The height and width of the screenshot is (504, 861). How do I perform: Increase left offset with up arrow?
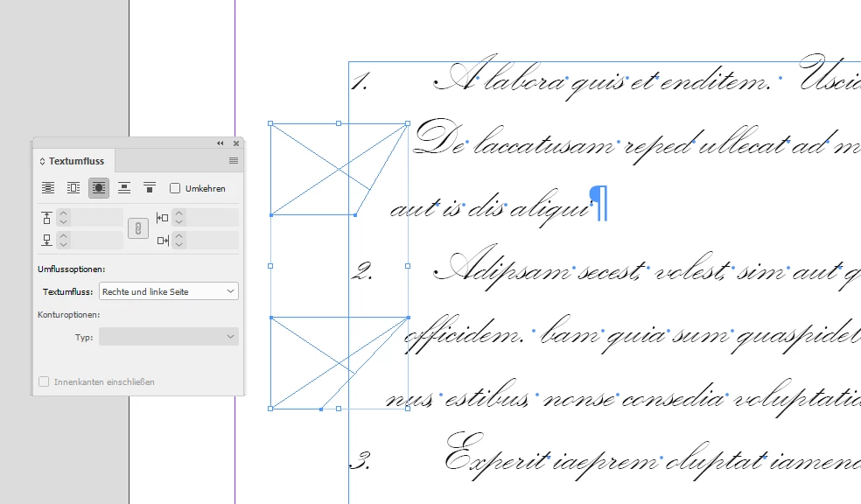coord(178,213)
